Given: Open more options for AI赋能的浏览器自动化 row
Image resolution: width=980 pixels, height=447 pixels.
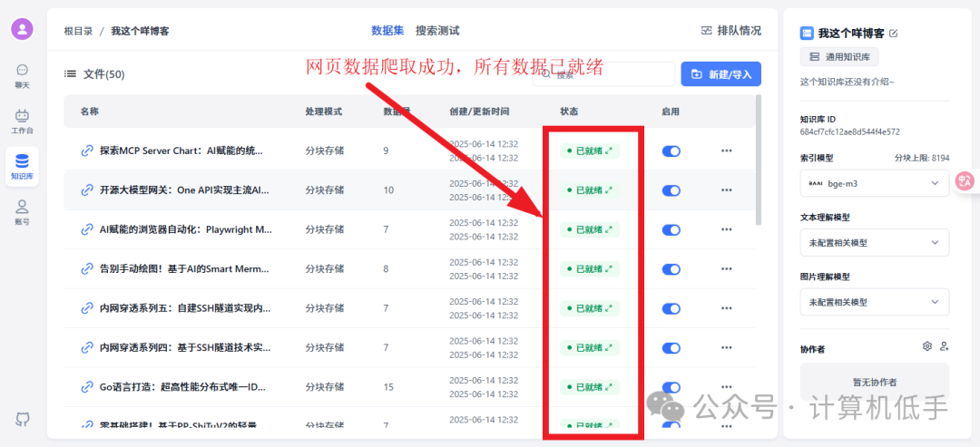Looking at the screenshot, I should point(726,229).
